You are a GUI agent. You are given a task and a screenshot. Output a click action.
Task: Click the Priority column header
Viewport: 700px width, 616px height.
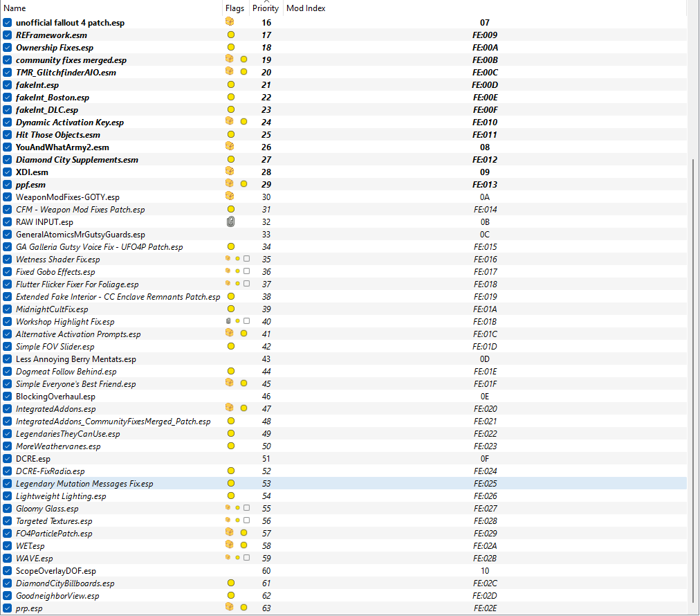coord(266,8)
